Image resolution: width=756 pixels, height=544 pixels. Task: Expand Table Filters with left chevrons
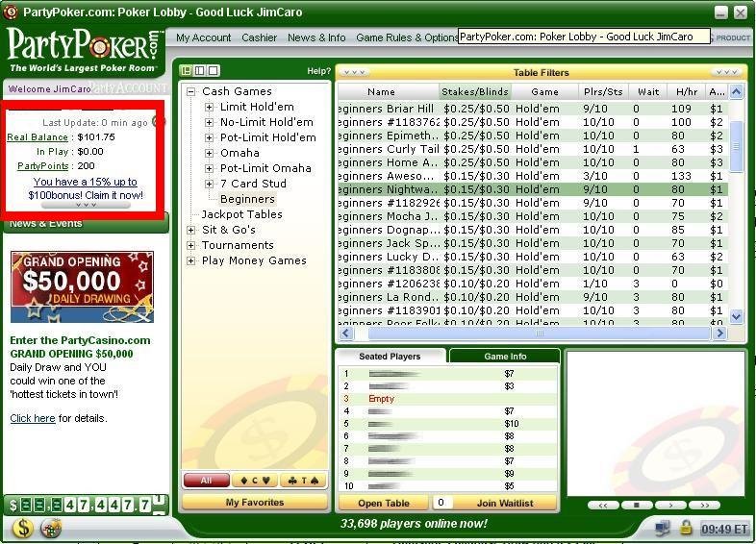coord(354,72)
